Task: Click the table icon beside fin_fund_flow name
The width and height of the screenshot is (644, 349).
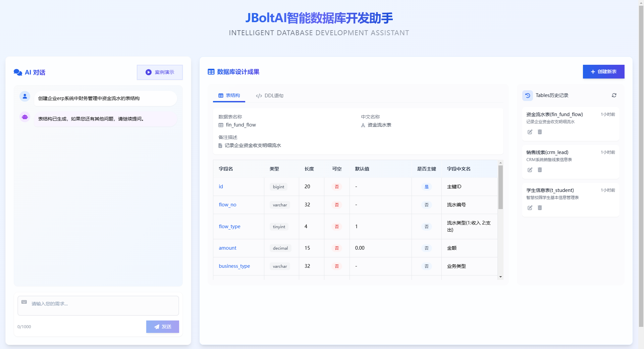Action: [221, 125]
